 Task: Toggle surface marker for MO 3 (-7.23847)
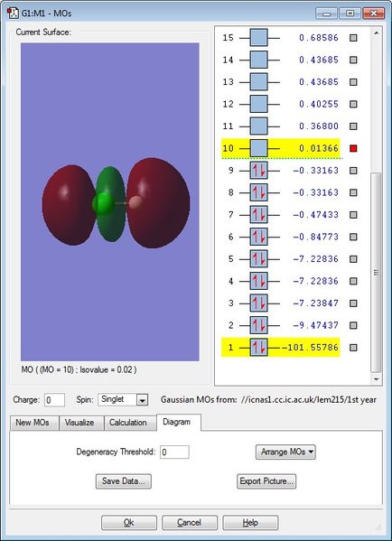(353, 303)
